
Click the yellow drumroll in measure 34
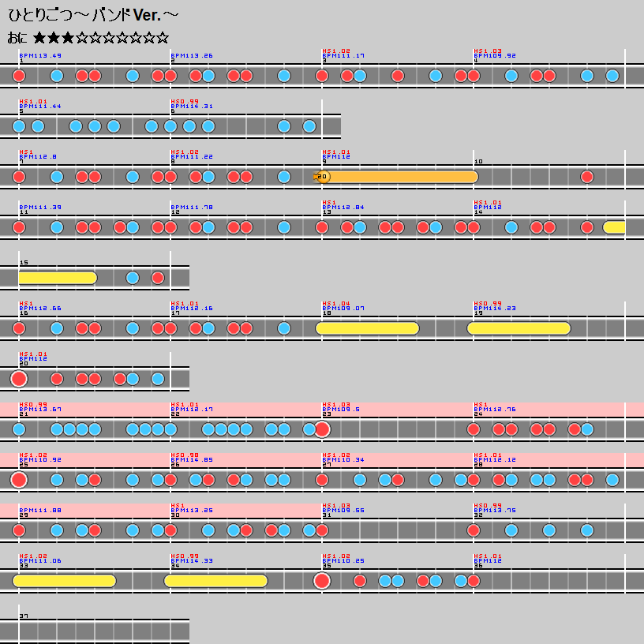click(215, 581)
